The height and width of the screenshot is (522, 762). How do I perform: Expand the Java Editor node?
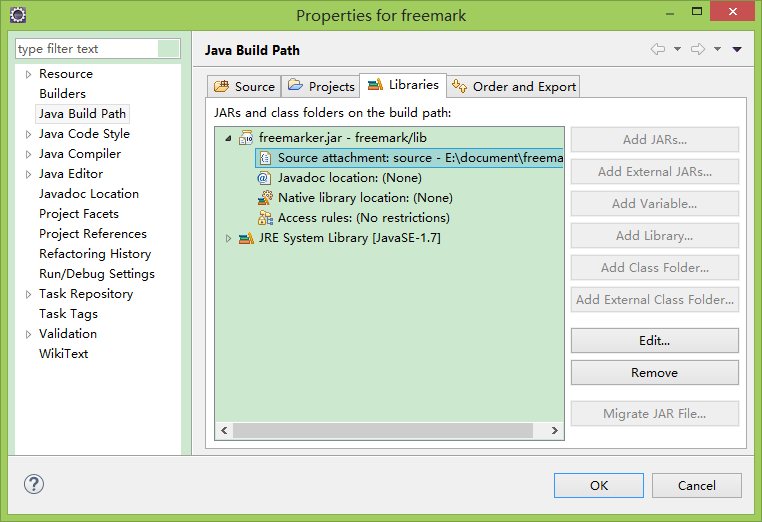(28, 174)
